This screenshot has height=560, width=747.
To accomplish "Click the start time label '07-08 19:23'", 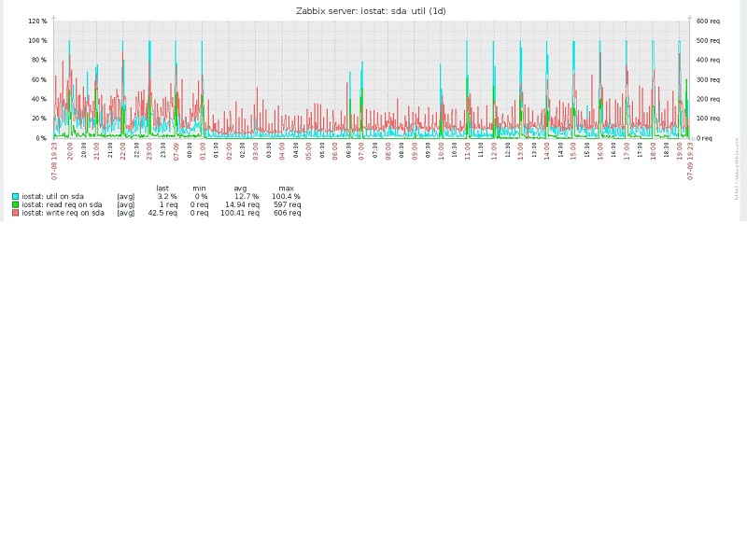I will [x=54, y=161].
